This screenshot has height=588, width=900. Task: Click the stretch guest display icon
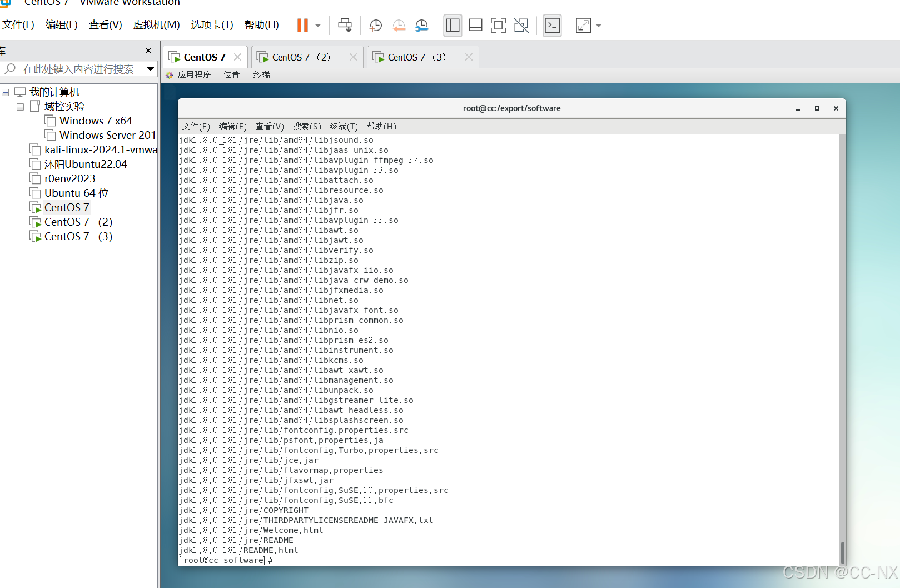(x=583, y=25)
